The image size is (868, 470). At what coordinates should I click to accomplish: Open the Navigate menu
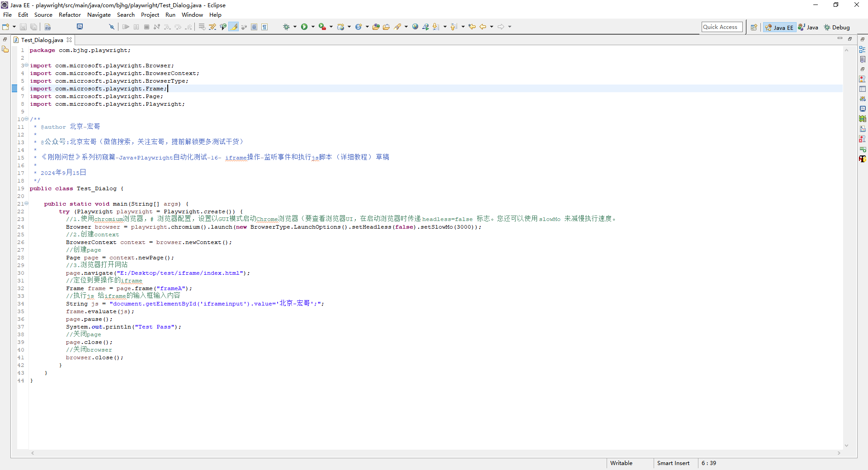click(x=99, y=15)
